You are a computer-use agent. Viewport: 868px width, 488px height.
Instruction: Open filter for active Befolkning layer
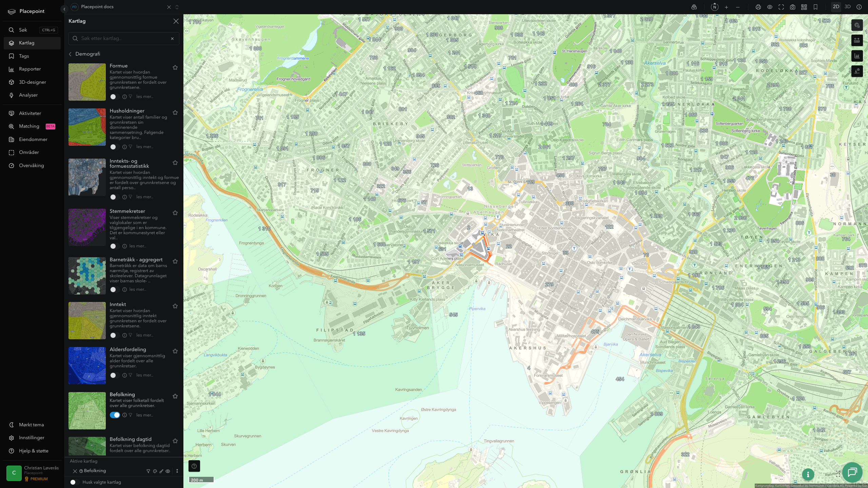(x=148, y=471)
